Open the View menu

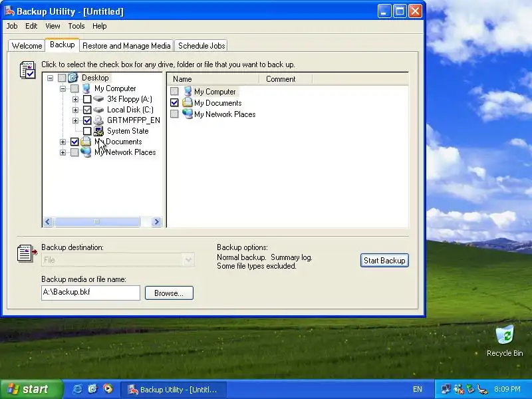point(53,26)
